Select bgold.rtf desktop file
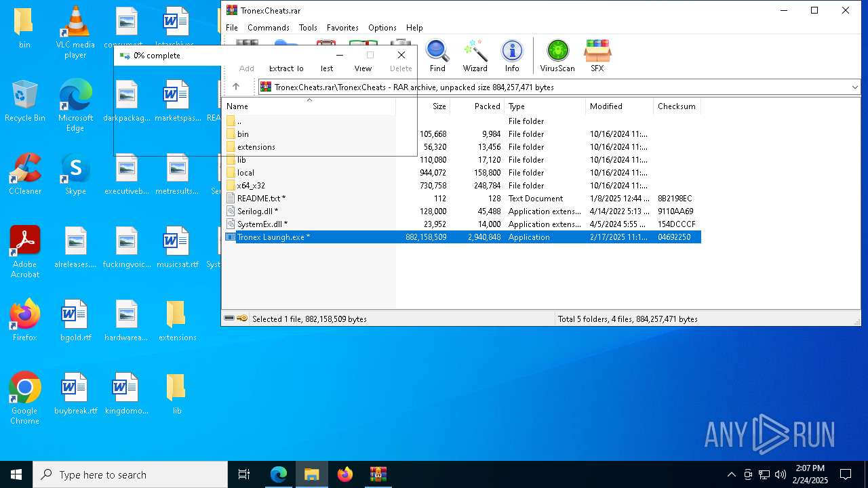 75,320
